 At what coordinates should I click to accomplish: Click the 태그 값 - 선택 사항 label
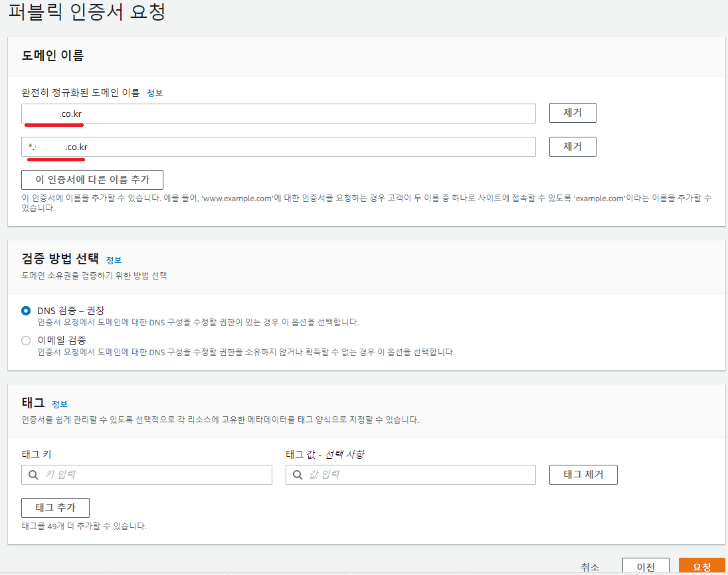[x=325, y=454]
